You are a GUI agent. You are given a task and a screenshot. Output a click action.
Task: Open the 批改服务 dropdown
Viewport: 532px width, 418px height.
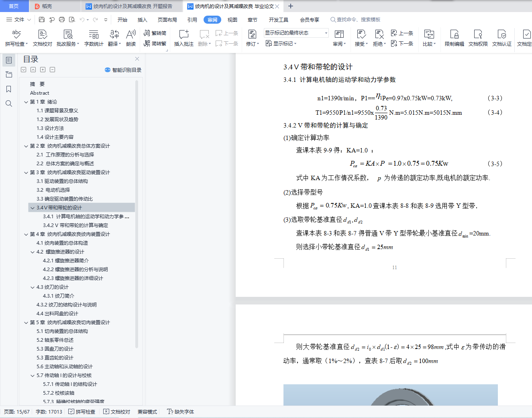[x=78, y=44]
